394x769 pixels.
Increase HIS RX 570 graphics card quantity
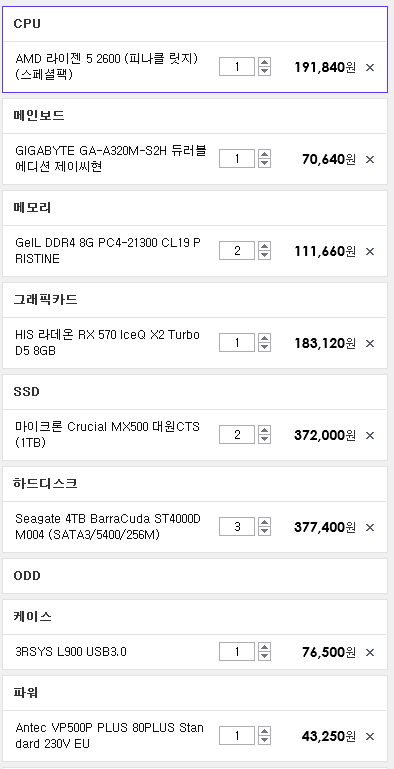point(264,338)
